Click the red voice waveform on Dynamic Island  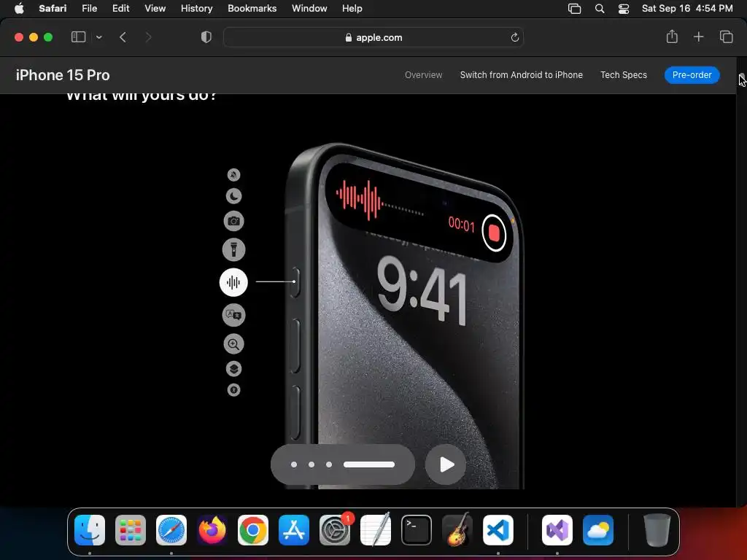pyautogui.click(x=359, y=199)
